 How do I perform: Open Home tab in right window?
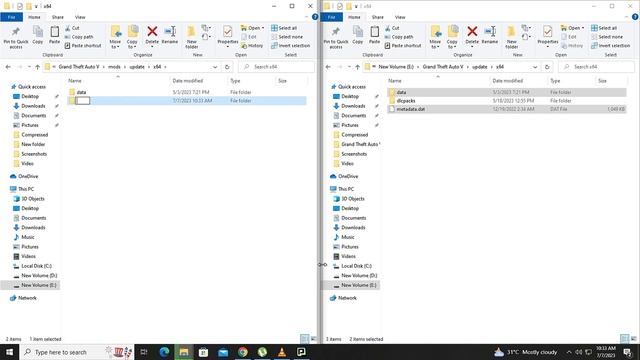354,17
